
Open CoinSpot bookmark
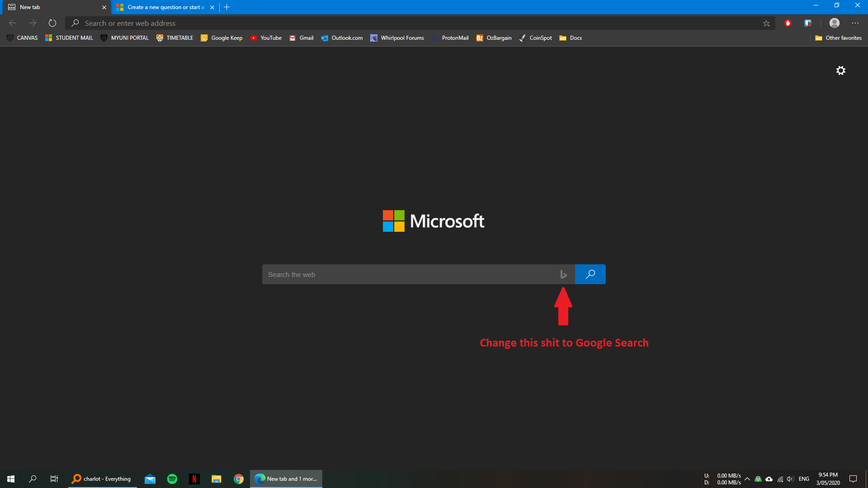pyautogui.click(x=535, y=38)
